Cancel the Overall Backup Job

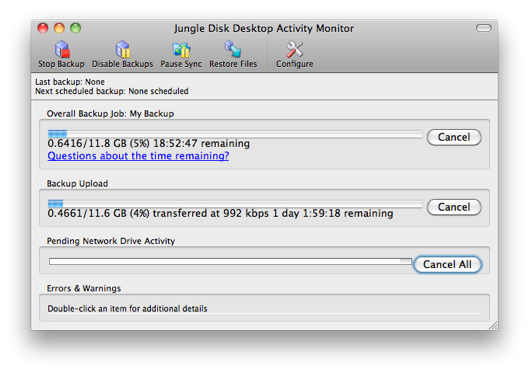pos(454,137)
